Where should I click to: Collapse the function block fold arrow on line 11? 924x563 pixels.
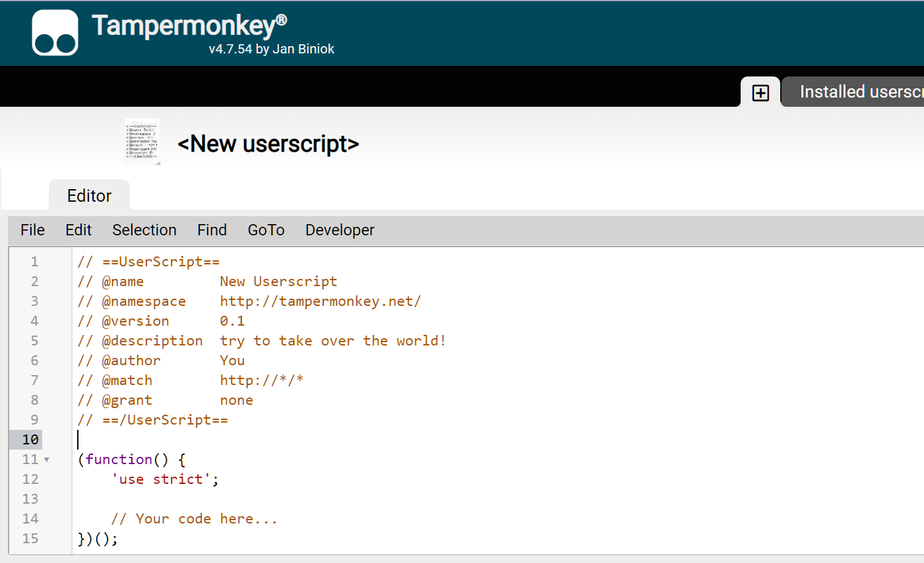pos(47,459)
